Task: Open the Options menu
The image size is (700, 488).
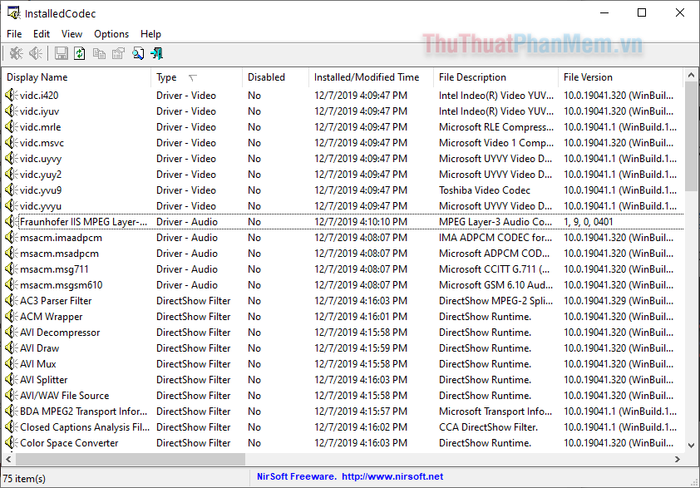Action: (111, 34)
